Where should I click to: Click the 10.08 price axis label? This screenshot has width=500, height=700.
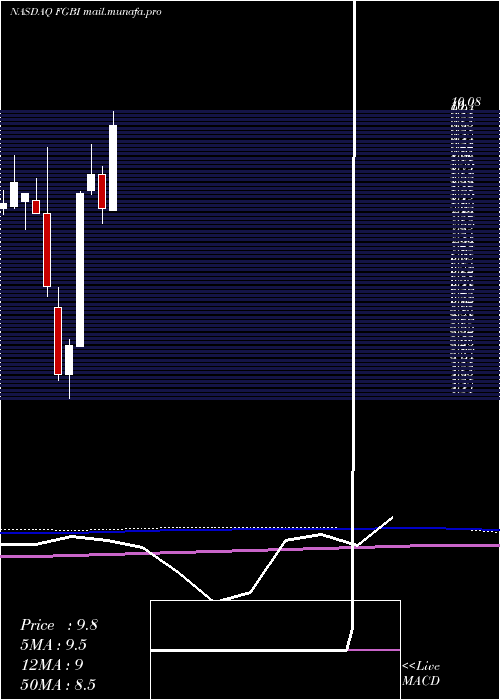[x=466, y=102]
